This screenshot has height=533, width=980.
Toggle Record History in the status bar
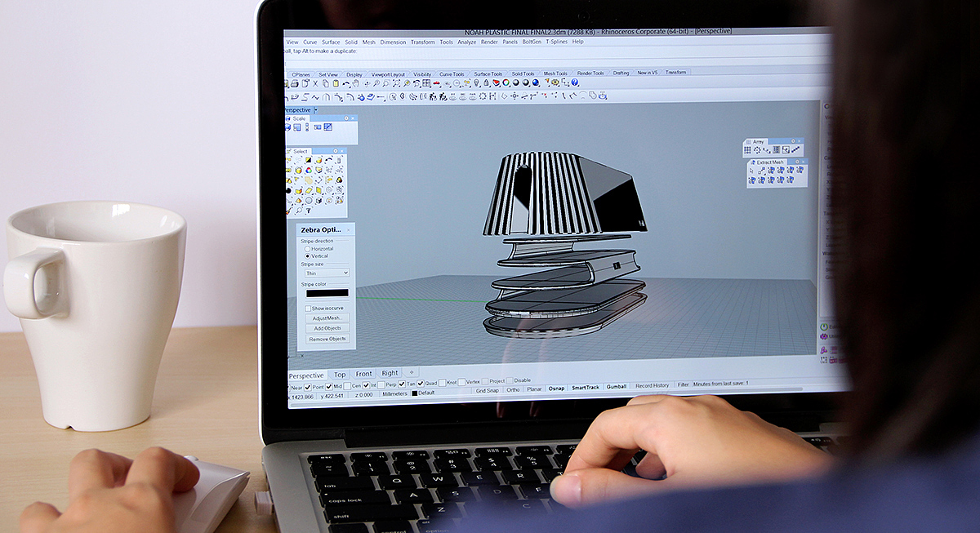653,385
